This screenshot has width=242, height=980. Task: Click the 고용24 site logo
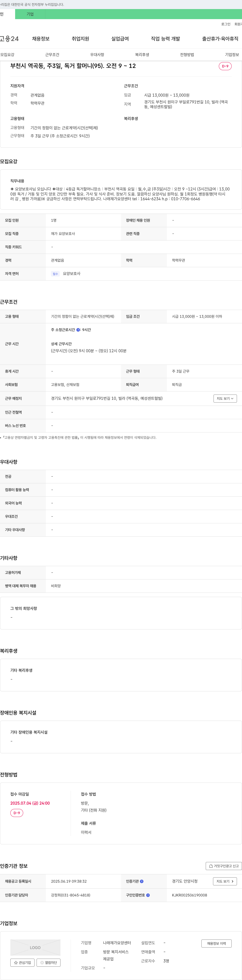click(x=9, y=39)
